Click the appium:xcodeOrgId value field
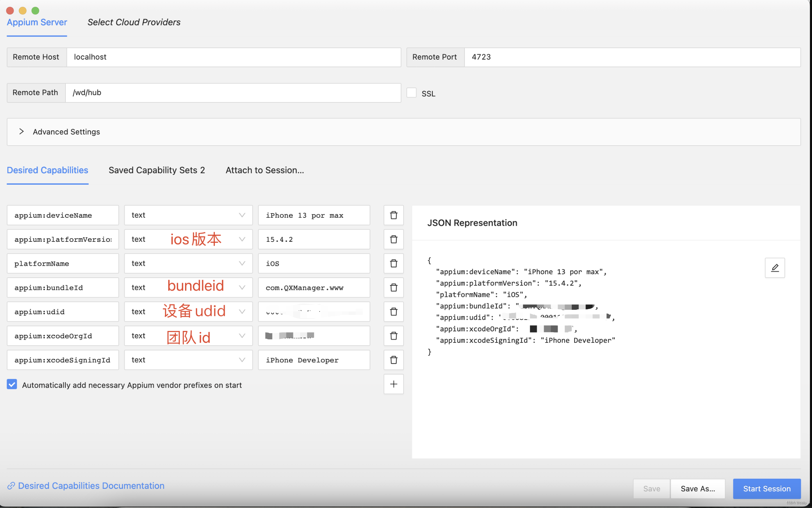Screen dimensions: 812x508 pyautogui.click(x=314, y=336)
